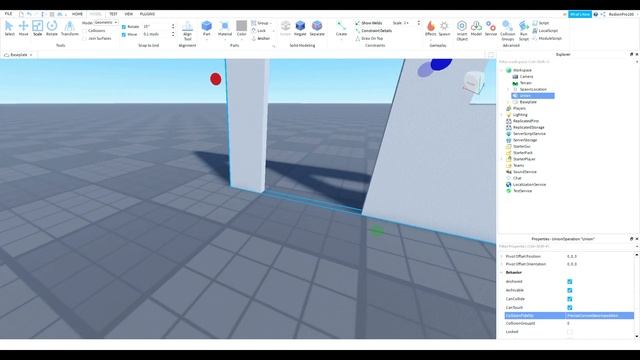Click the Separate tool
Screen dimensions: 640x360
coord(317,29)
